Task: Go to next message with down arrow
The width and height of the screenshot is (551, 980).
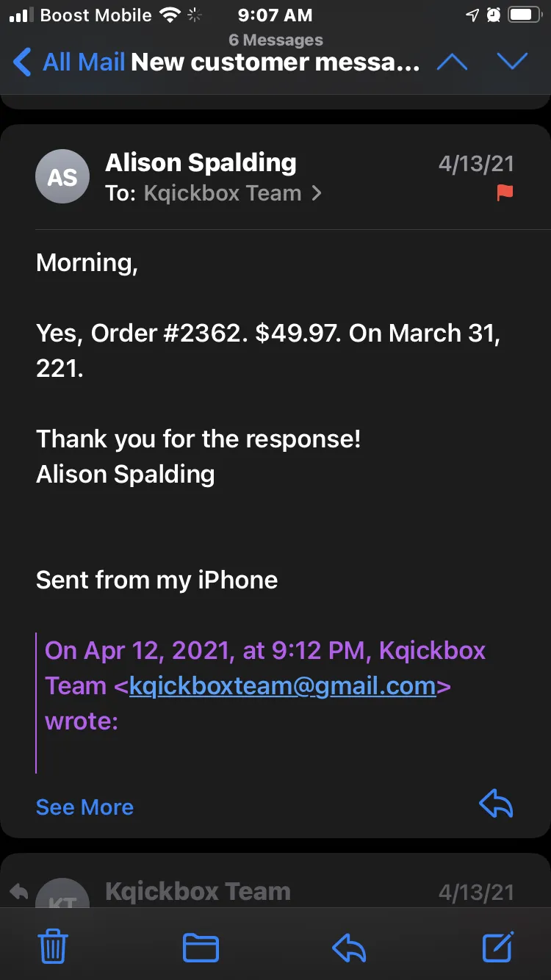Action: (x=512, y=62)
